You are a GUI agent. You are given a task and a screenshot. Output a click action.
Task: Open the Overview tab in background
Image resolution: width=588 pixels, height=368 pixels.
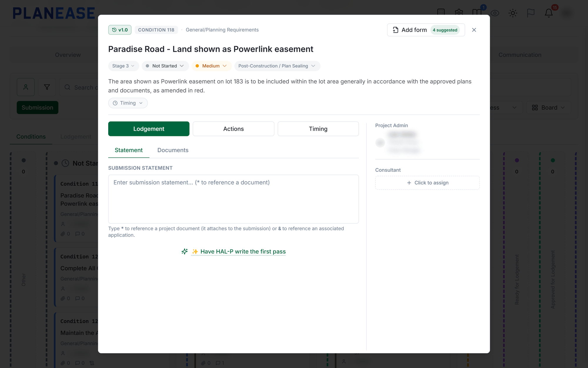click(68, 55)
